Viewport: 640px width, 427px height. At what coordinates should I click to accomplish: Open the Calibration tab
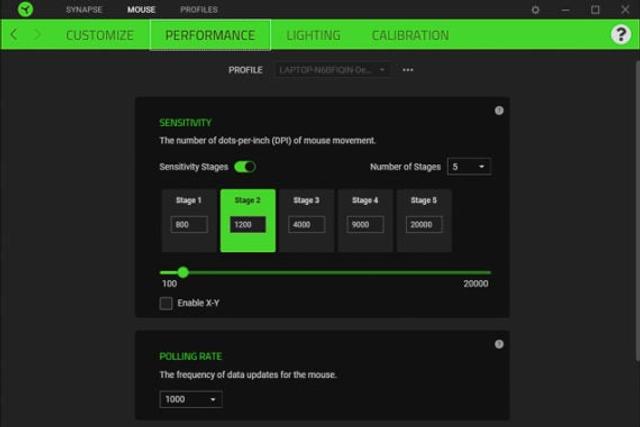point(410,35)
